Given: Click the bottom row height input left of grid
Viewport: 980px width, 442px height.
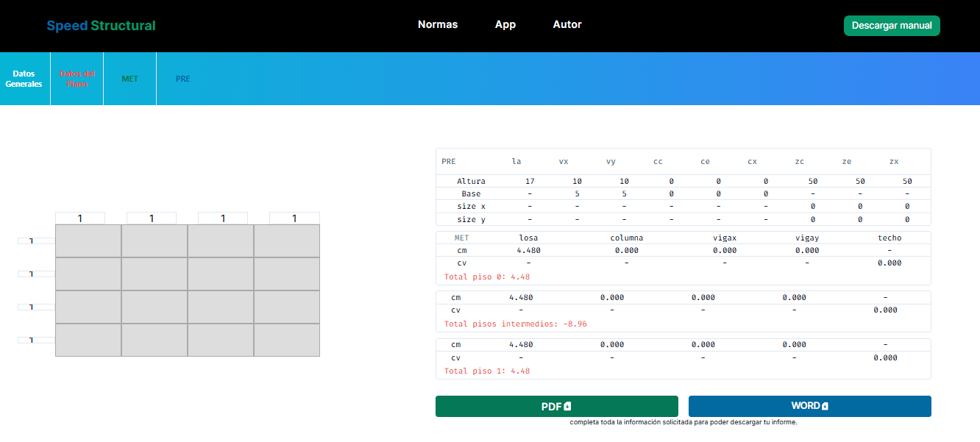Looking at the screenshot, I should pos(36,340).
